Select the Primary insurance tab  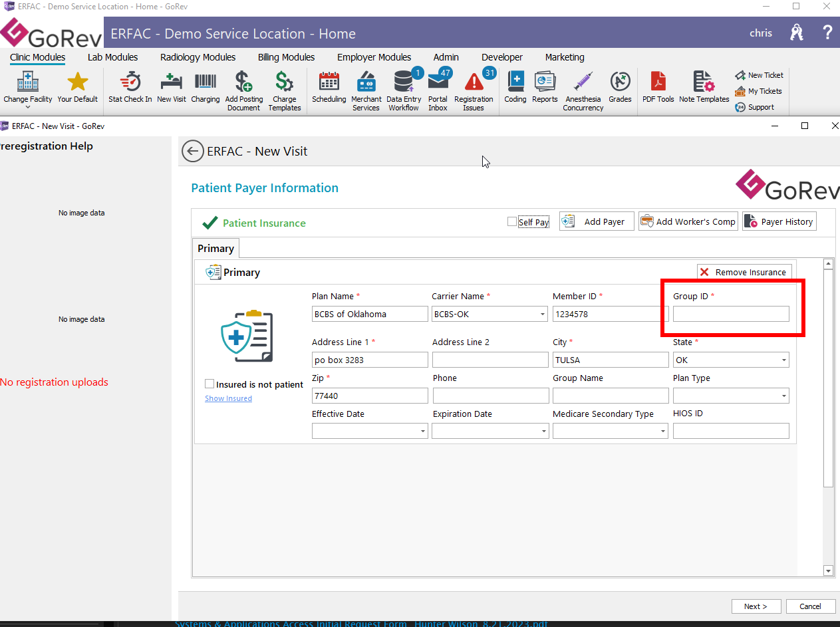tap(215, 249)
